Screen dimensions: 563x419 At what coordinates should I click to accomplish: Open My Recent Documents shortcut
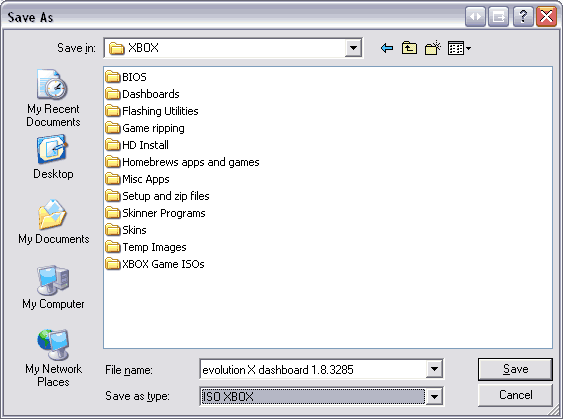click(53, 98)
